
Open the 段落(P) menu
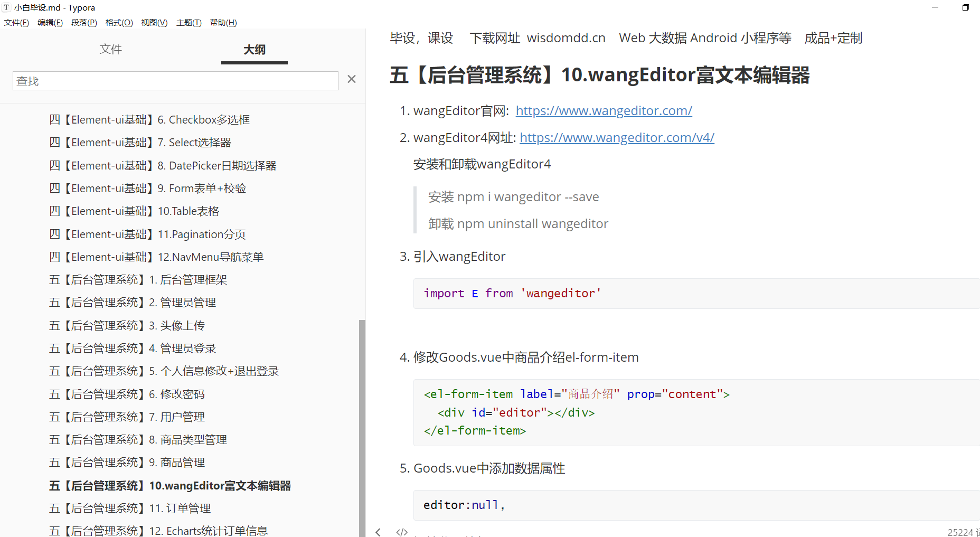pos(84,23)
